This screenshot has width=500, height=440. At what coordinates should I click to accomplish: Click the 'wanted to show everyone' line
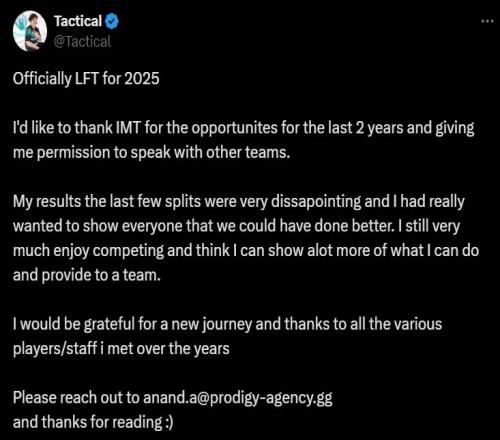click(236, 226)
